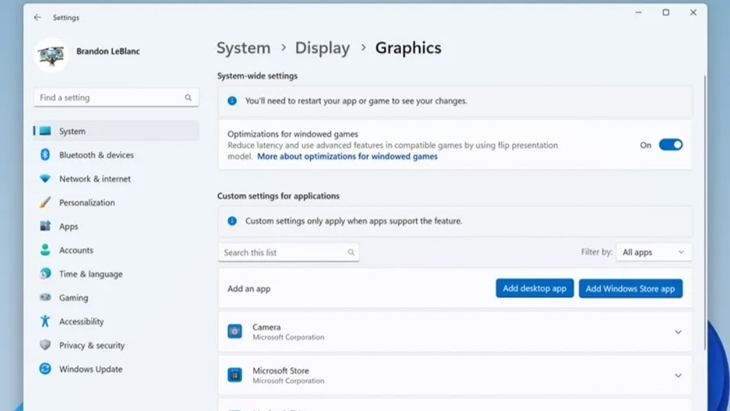Expand the Microsoft Store entry chevron

[678, 375]
